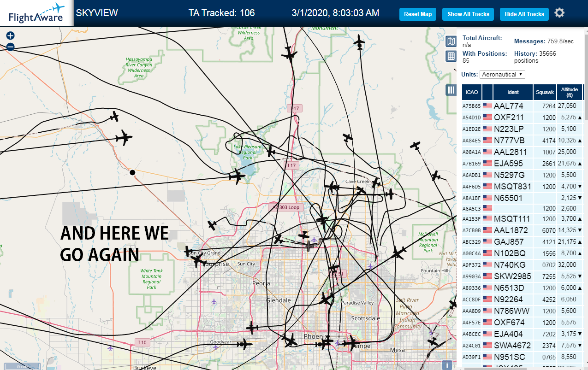Viewport: 588px width, 370px height.
Task: Open the settings gear menu
Action: (x=559, y=13)
